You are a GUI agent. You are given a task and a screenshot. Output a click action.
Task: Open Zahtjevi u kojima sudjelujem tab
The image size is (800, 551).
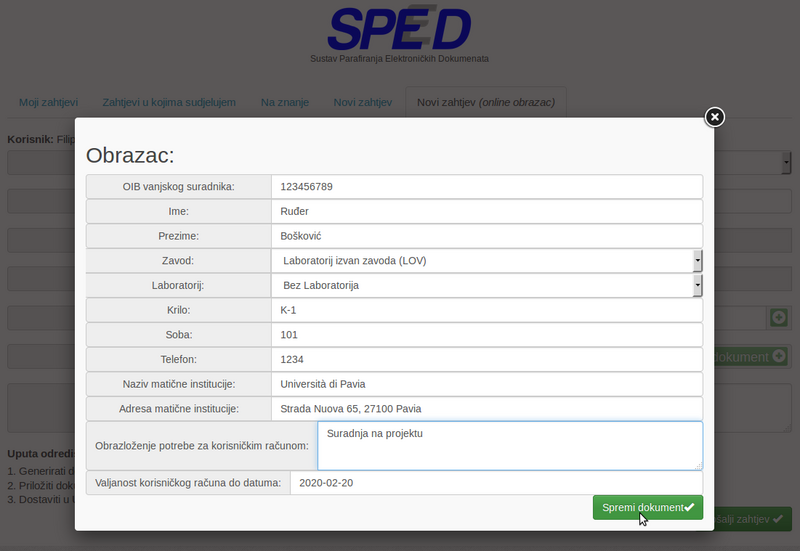pyautogui.click(x=169, y=102)
